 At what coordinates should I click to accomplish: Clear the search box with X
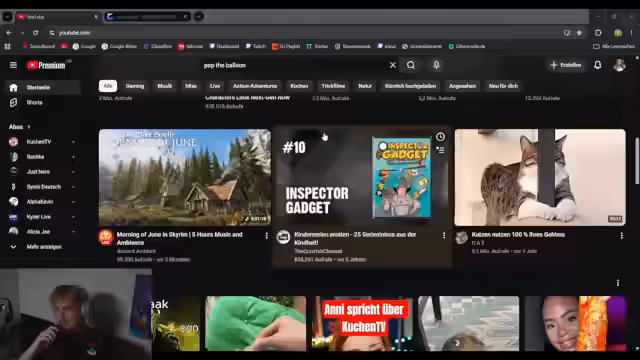393,65
